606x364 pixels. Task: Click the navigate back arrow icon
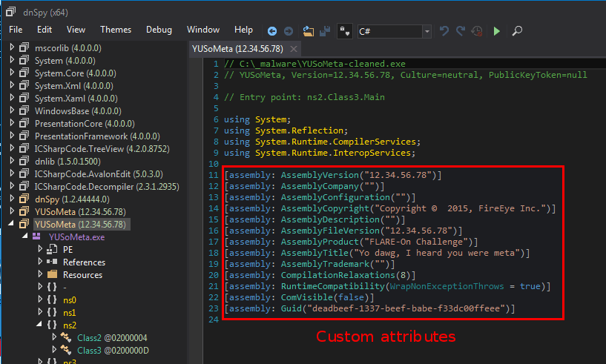coord(272,30)
